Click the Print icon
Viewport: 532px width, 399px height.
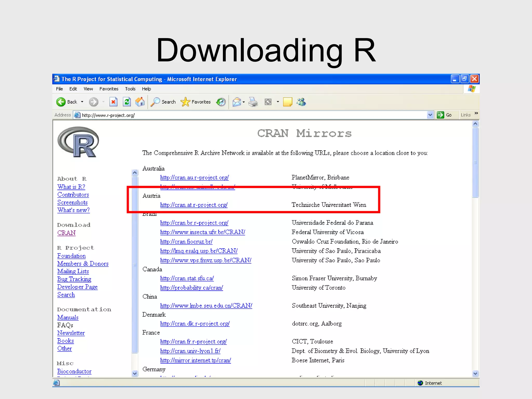click(253, 102)
